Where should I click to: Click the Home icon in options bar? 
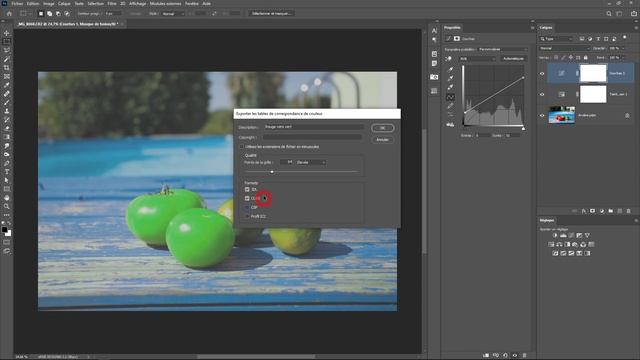[x=9, y=13]
